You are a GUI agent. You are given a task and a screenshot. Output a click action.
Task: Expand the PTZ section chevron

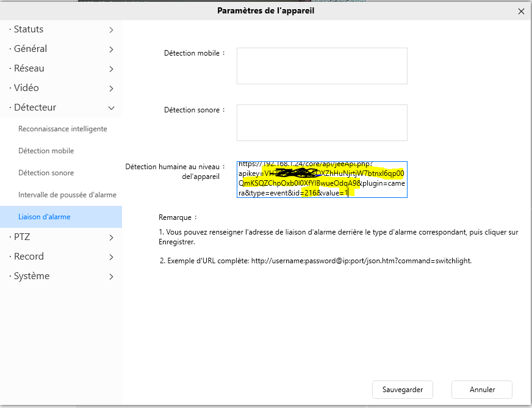coord(111,238)
